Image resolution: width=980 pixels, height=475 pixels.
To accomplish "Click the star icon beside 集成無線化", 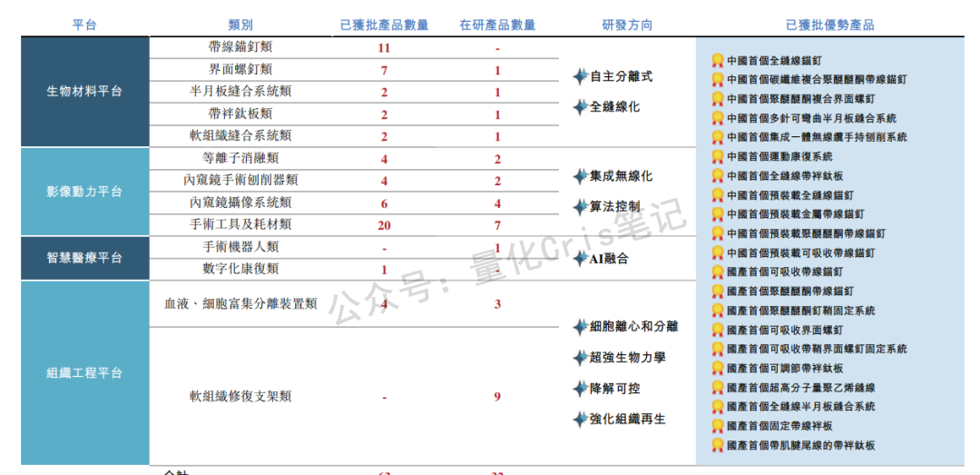I will click(x=581, y=176).
